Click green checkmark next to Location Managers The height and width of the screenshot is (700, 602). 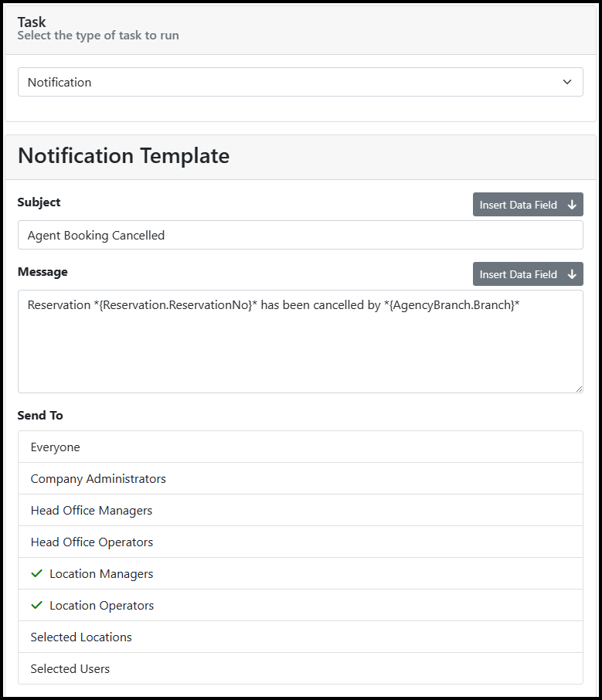(36, 573)
